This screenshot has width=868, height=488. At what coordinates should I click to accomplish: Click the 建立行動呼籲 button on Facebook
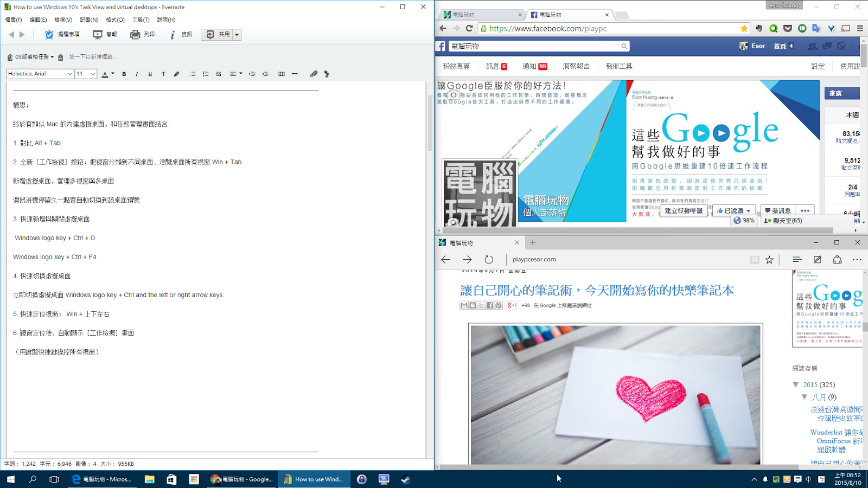pos(684,210)
